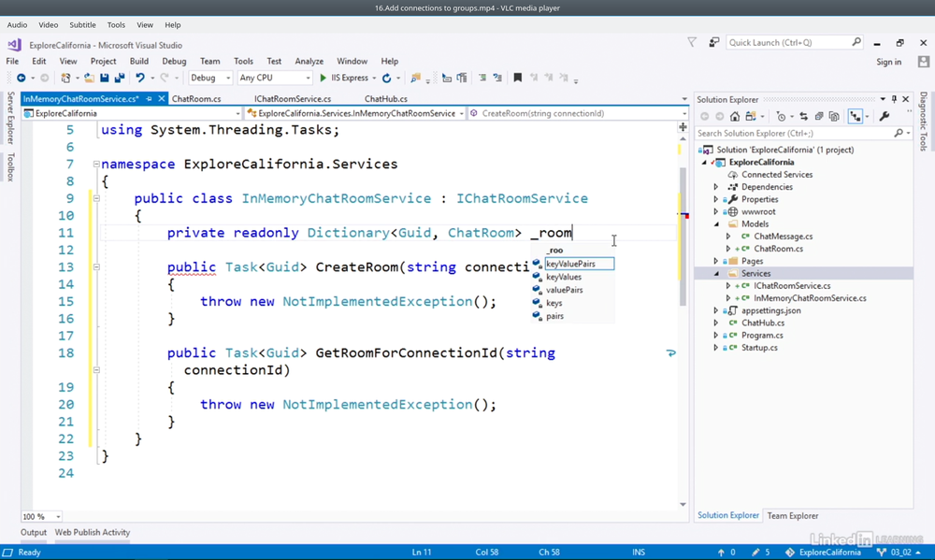This screenshot has width=935, height=560.
Task: Open the notifications filter flag icon
Action: [x=692, y=42]
